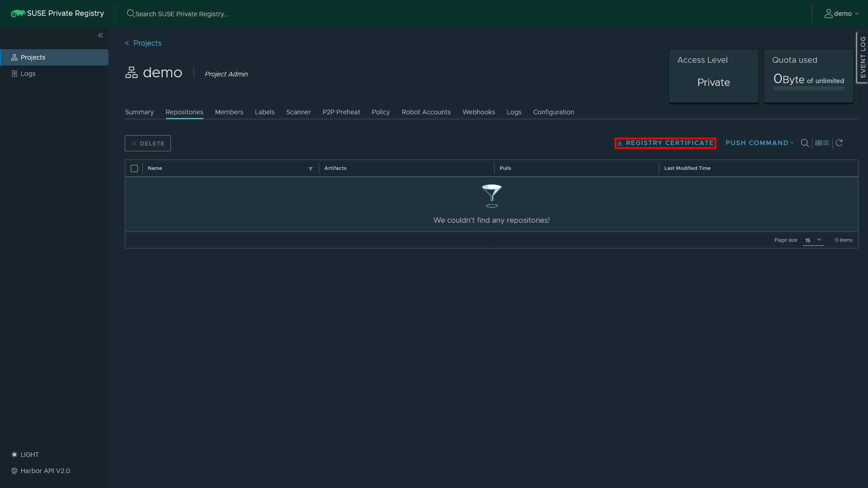
Task: Refresh the repositories list
Action: [x=839, y=143]
